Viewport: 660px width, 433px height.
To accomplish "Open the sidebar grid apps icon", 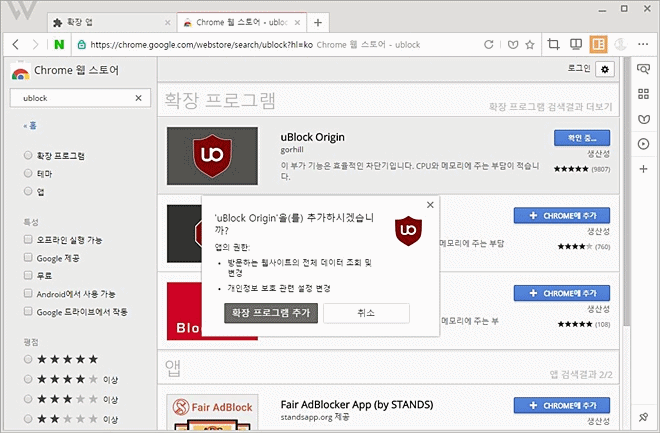I will 643,94.
